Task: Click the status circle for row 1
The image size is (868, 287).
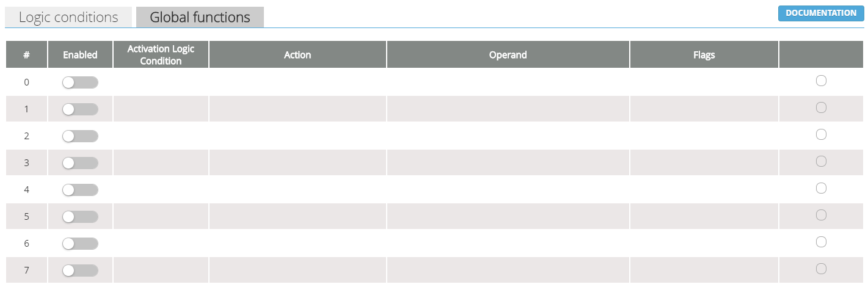Action: 821,107
